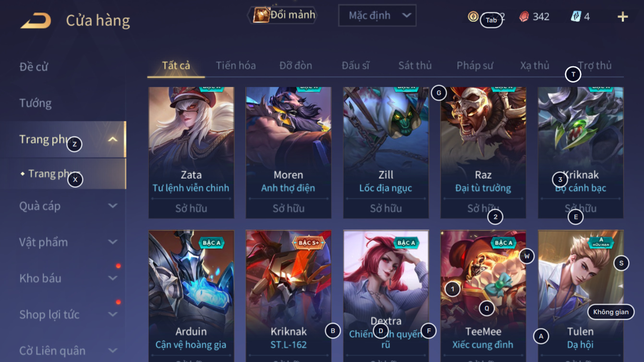Click the plus icon to add currency
The width and height of the screenshot is (644, 362).
[622, 17]
